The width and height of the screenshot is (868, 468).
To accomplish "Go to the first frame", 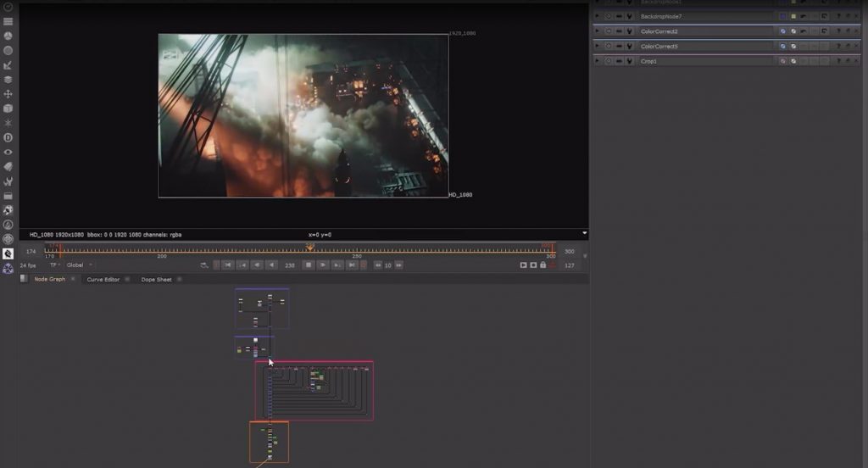I will [x=228, y=265].
